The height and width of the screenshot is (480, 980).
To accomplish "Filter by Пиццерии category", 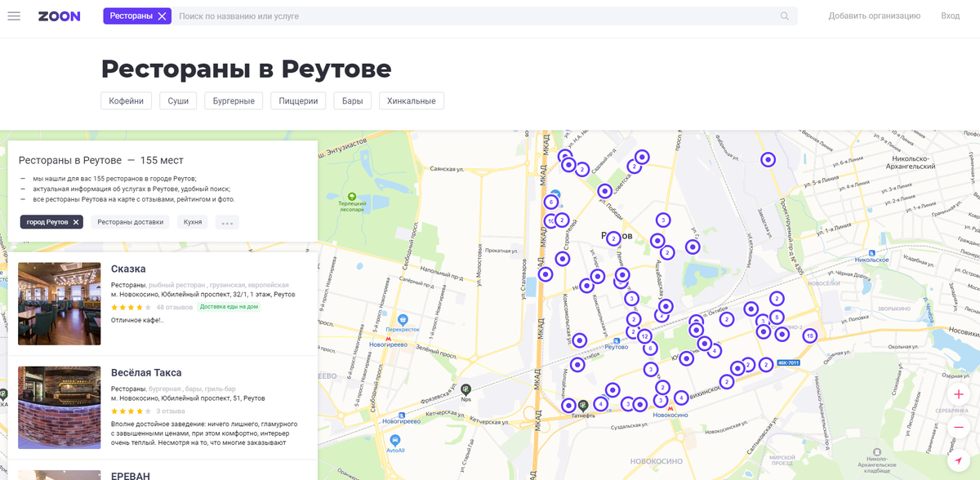I will tap(299, 101).
